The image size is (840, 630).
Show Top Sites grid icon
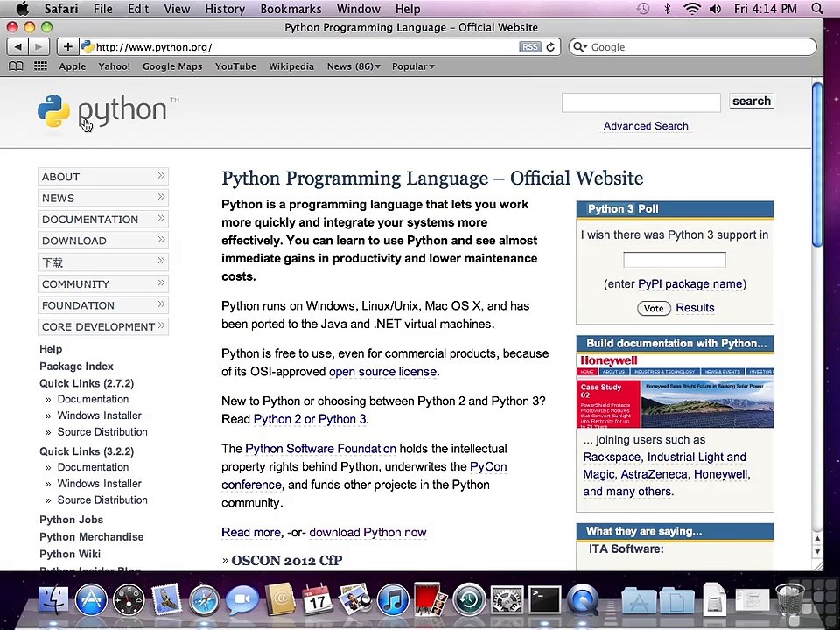click(40, 66)
